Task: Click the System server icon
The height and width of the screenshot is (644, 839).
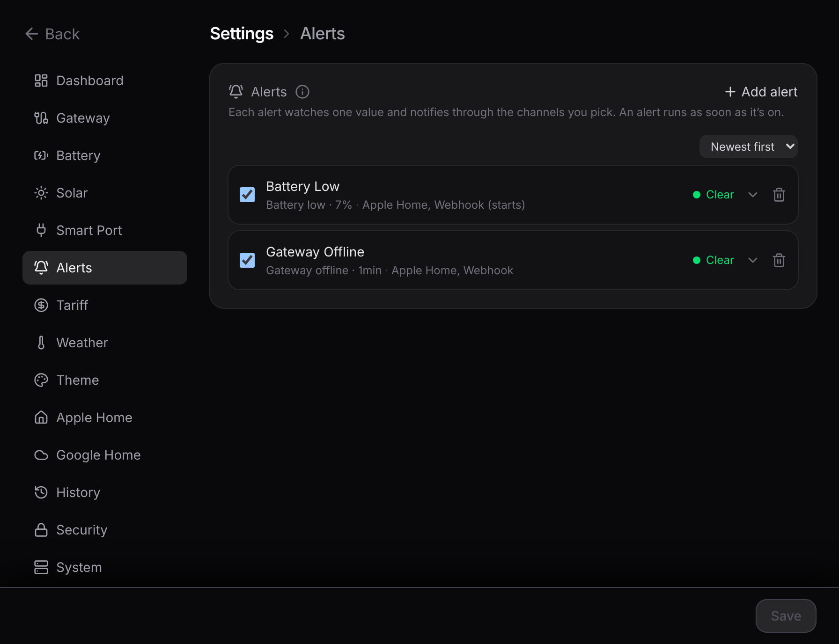Action: 41,567
